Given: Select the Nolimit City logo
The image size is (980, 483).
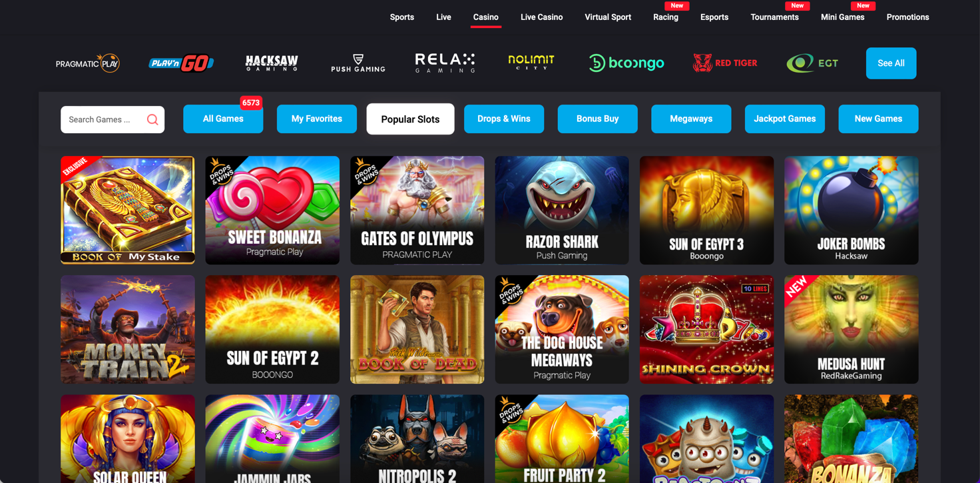Looking at the screenshot, I should [531, 63].
